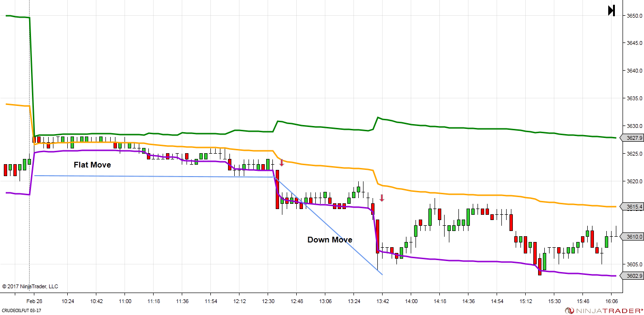Select the green 3627.9 price marker

point(631,138)
